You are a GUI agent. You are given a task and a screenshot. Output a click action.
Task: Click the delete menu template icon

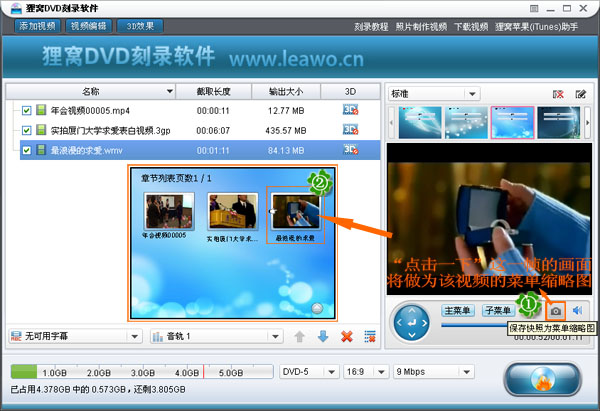tap(558, 94)
